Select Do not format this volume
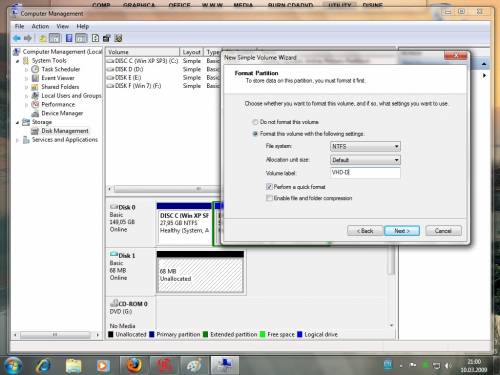Screen dimensions: 500x375 [255, 122]
